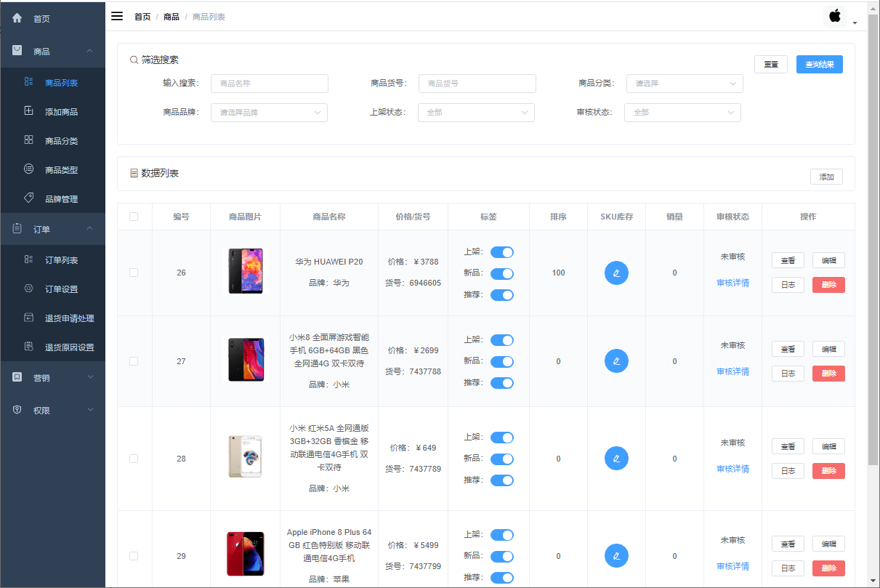Edit SKU stock for product 29
880x588 pixels.
click(x=616, y=556)
